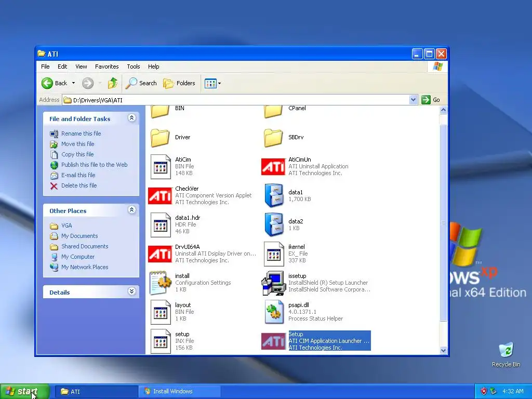Open the address bar dropdown arrow
532x399 pixels.
coord(413,100)
